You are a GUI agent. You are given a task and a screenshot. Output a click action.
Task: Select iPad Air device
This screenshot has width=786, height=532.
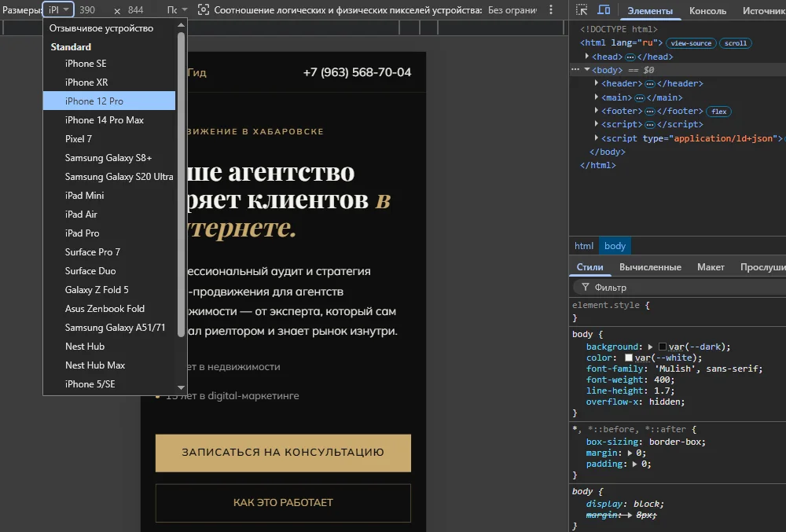click(x=109, y=215)
